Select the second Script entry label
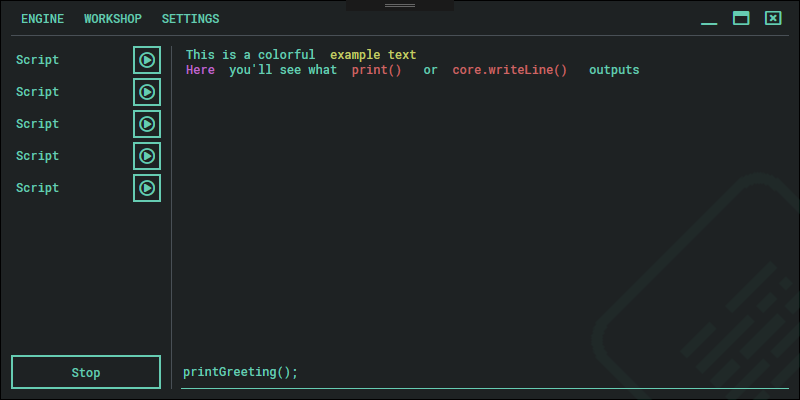Screen dimensions: 800x400 [x=38, y=92]
